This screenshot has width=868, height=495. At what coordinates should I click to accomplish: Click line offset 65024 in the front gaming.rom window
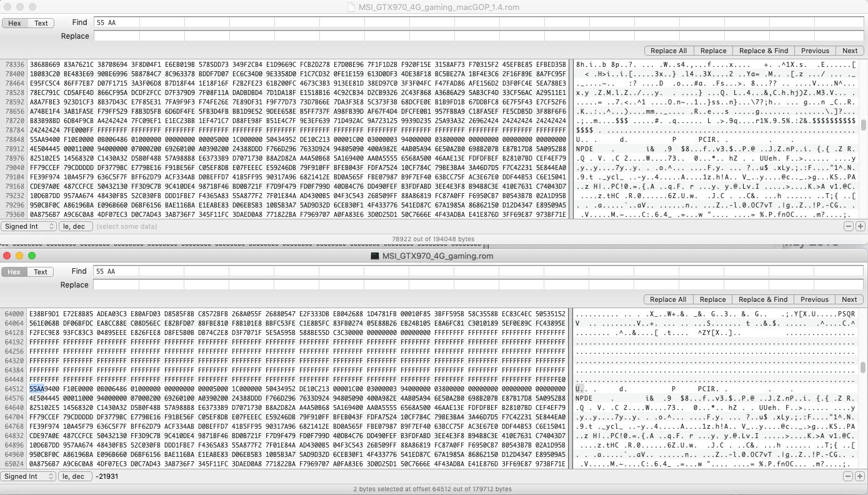[14, 464]
